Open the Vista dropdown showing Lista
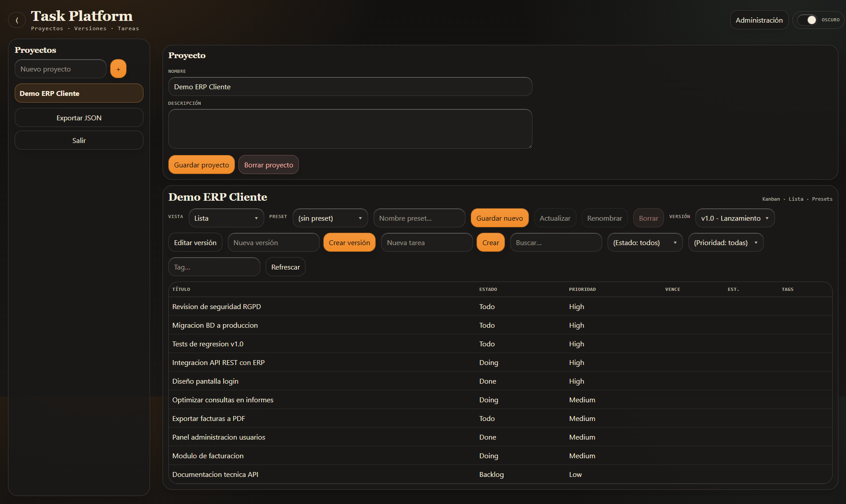This screenshot has width=846, height=504. [226, 218]
